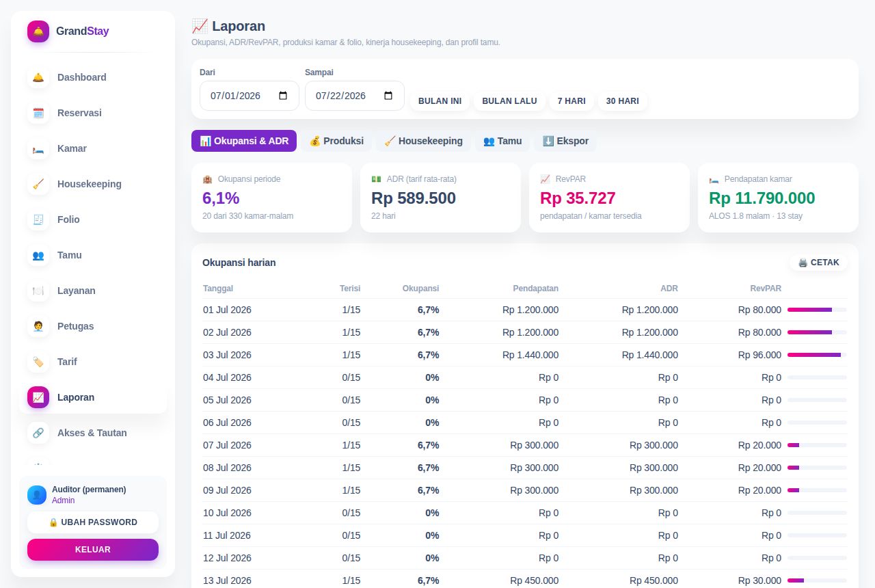Screen dimensions: 875x588
Task: Open Layanan via its plate icon
Action: [38, 291]
